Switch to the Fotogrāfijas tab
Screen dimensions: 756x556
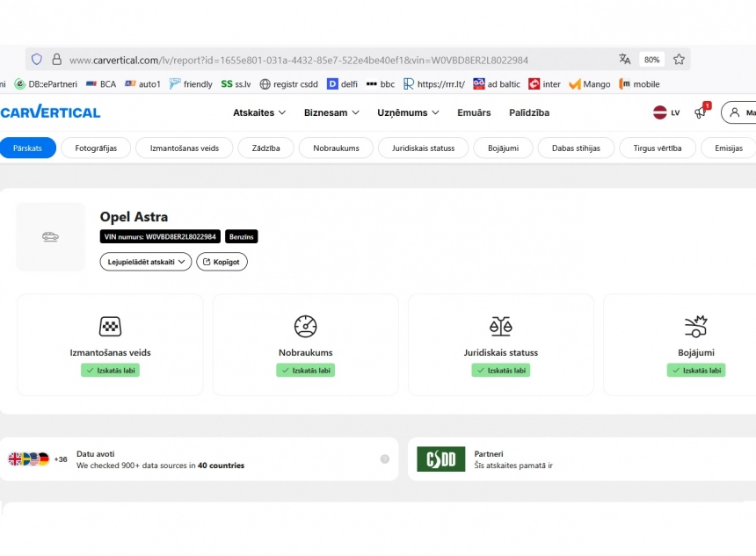pyautogui.click(x=96, y=148)
